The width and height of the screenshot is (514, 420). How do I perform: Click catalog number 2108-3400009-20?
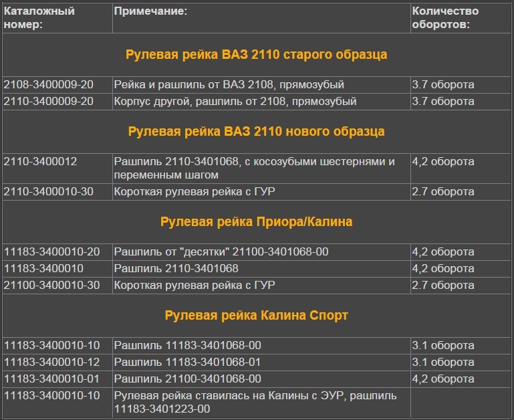[x=49, y=85]
